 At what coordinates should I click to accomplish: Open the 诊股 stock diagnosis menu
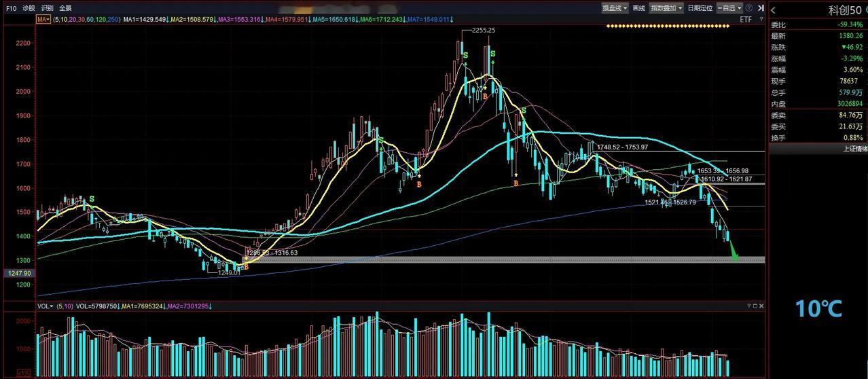[29, 8]
